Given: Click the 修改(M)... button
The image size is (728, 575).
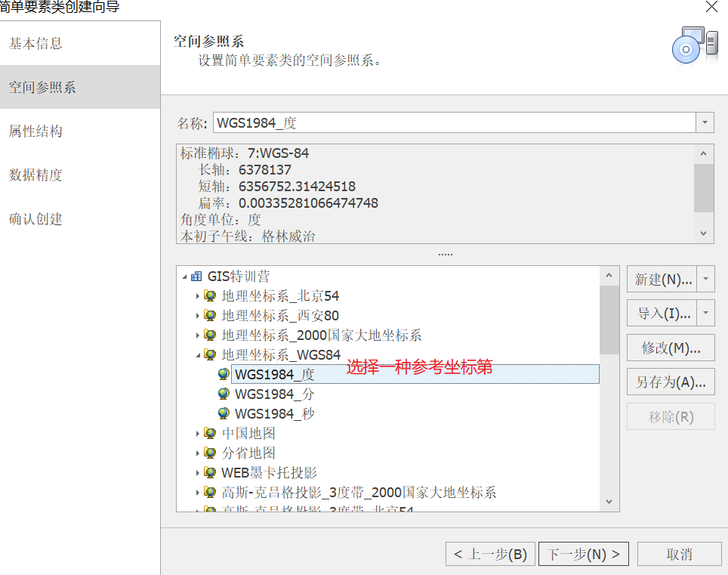Looking at the screenshot, I should (671, 348).
